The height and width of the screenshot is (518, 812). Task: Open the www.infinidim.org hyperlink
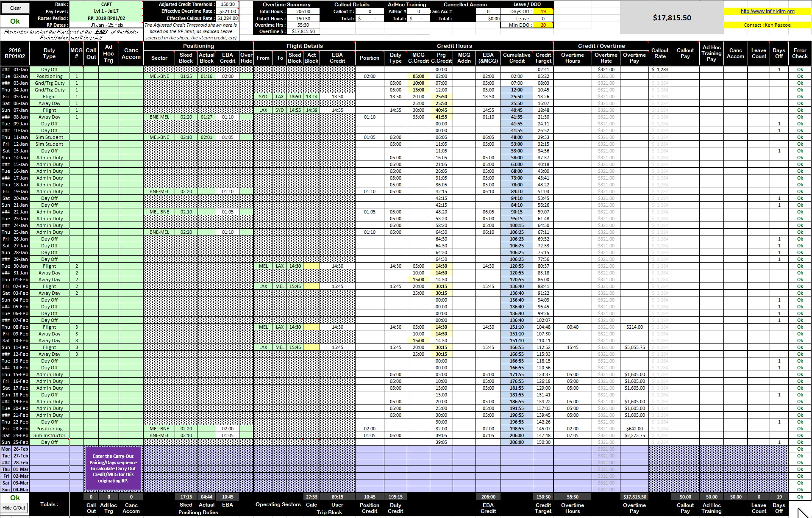[768, 11]
